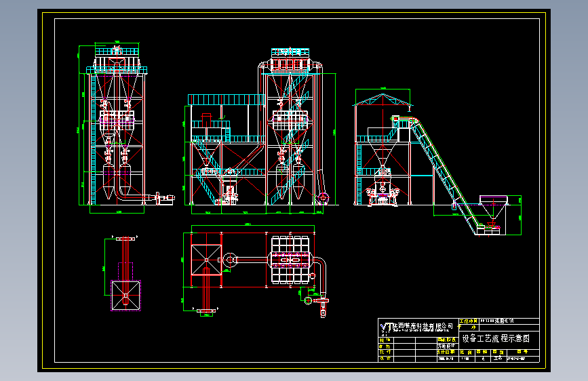Click the company name 陕西…科技有限公司 in title block
This screenshot has width=588, height=381.
click(423, 326)
